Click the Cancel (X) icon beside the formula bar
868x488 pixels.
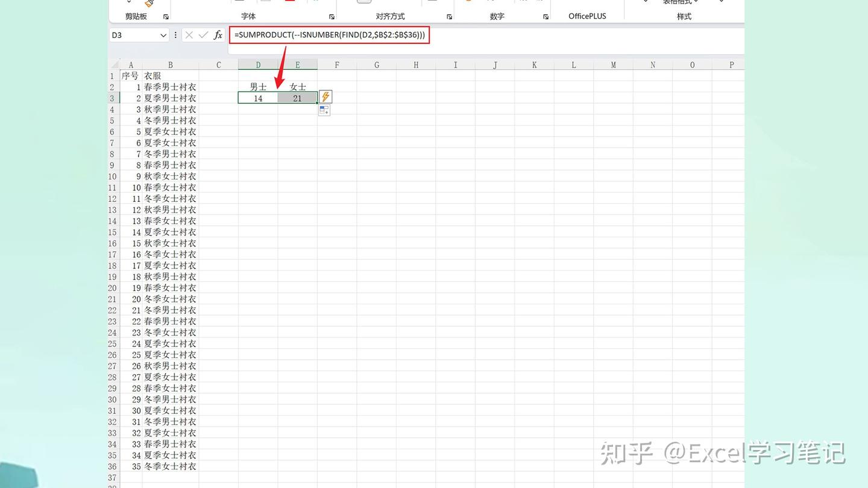coord(189,35)
